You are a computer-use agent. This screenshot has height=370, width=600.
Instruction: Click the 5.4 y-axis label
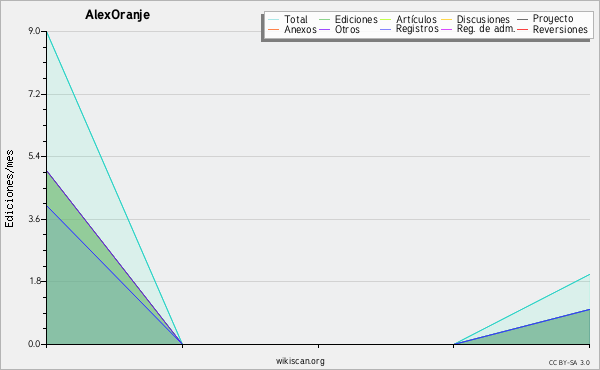click(34, 156)
